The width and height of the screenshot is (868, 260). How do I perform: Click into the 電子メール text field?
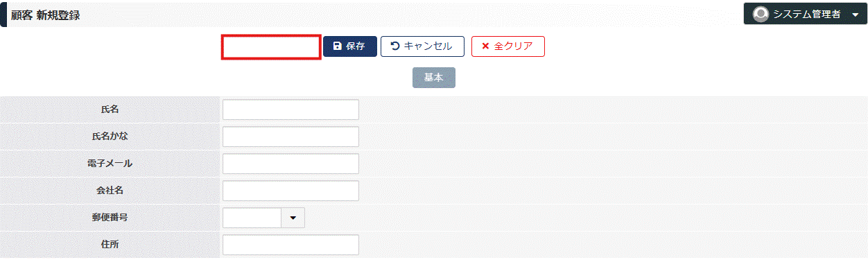click(x=290, y=164)
